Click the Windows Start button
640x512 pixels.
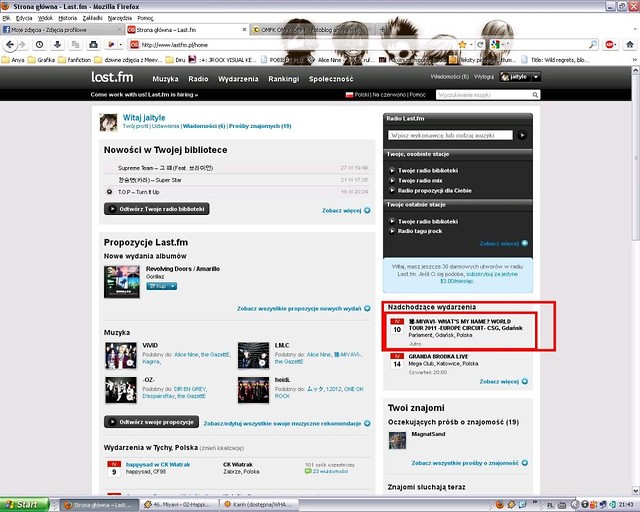pyautogui.click(x=24, y=505)
